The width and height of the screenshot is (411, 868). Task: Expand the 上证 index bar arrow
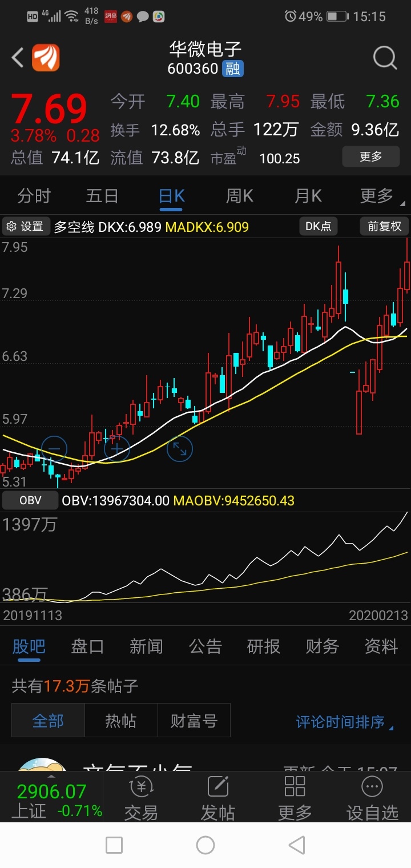coord(51,777)
